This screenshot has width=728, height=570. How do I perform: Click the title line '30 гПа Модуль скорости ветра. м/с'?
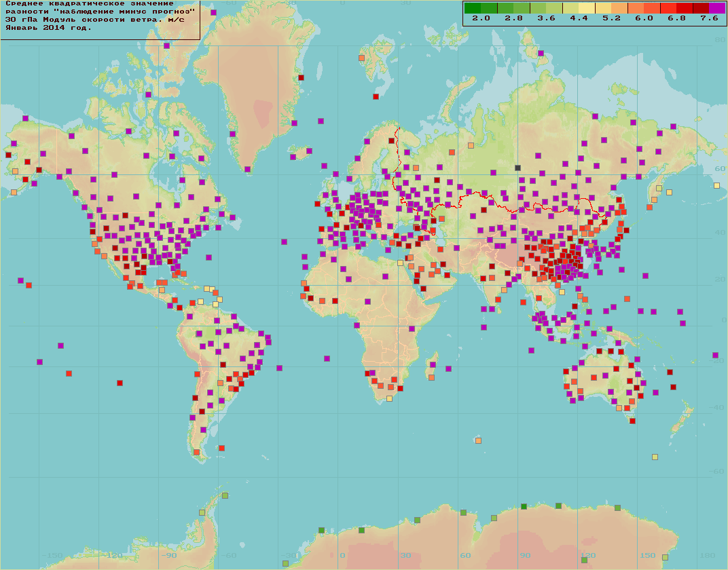coord(94,20)
